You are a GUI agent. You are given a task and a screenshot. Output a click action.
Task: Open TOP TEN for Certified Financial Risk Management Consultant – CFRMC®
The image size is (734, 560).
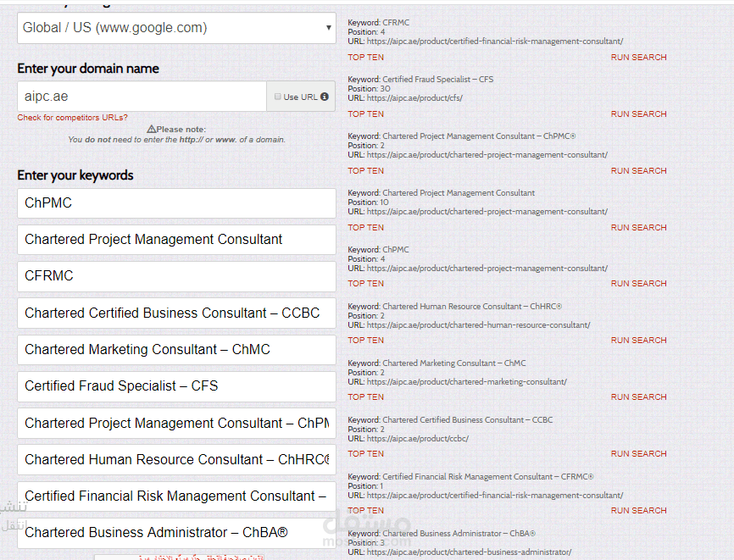tap(365, 510)
